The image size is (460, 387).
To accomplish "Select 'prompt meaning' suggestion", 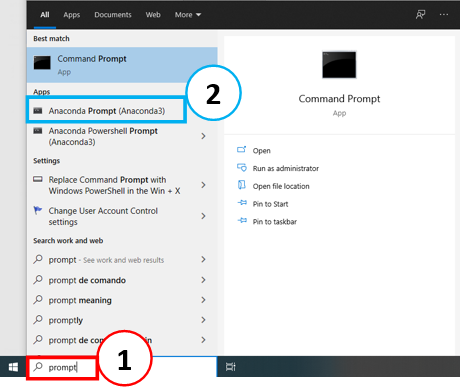I will coord(122,300).
